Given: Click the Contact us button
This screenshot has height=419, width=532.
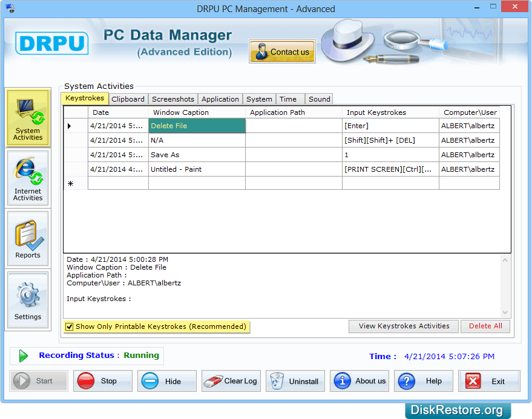Looking at the screenshot, I should tap(282, 51).
